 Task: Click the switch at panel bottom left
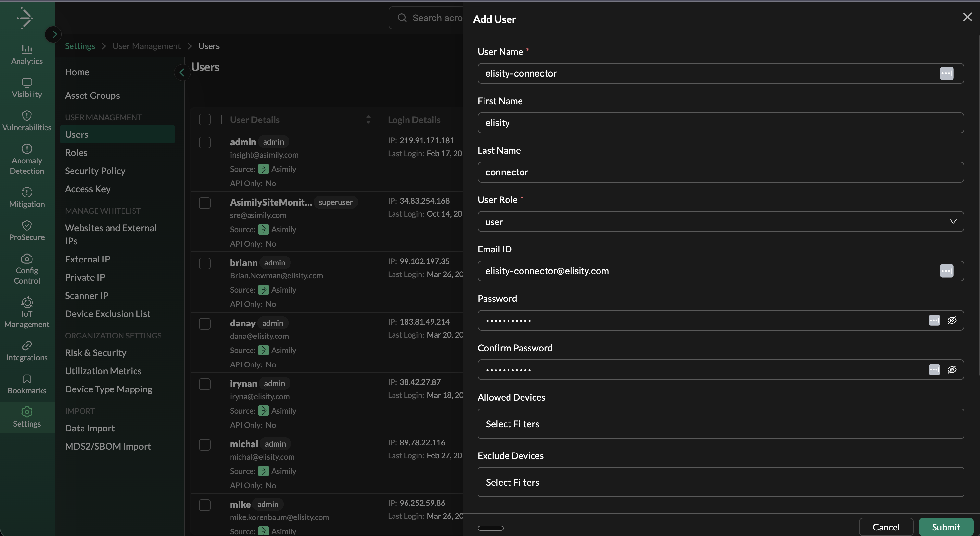pos(490,528)
